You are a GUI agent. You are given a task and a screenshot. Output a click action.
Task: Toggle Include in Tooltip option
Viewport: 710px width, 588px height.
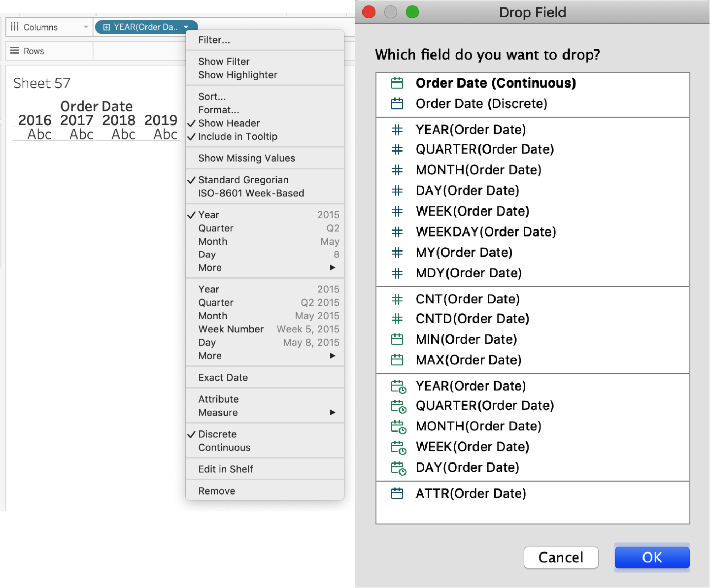coord(265,136)
